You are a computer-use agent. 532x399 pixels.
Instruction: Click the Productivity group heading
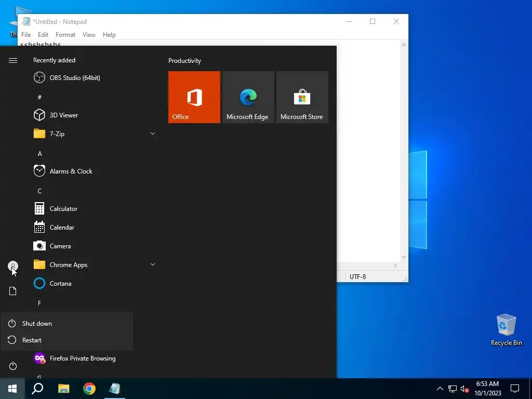click(x=184, y=61)
